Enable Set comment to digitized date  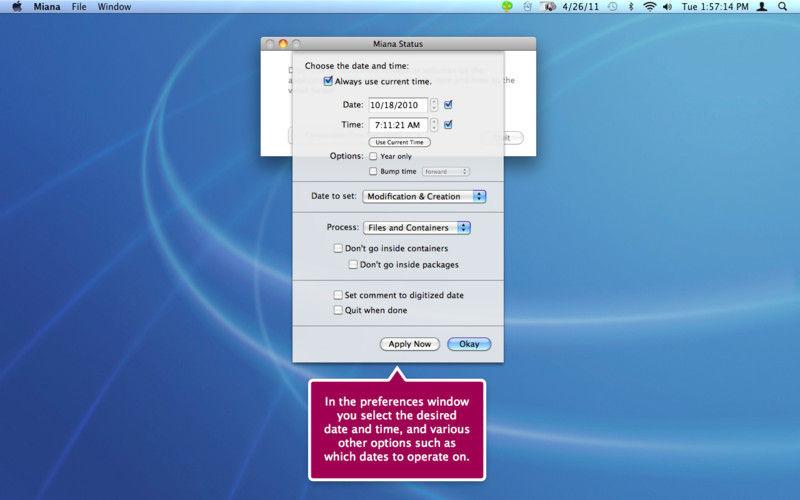tap(338, 295)
